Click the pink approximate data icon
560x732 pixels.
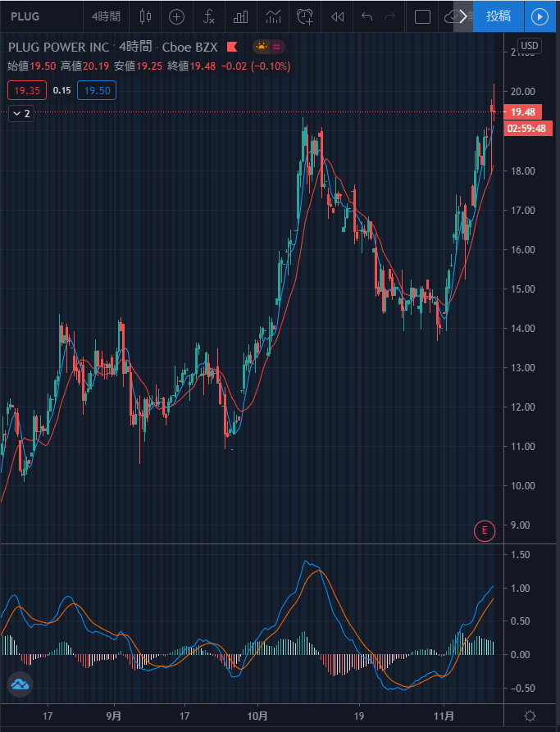coord(276,47)
